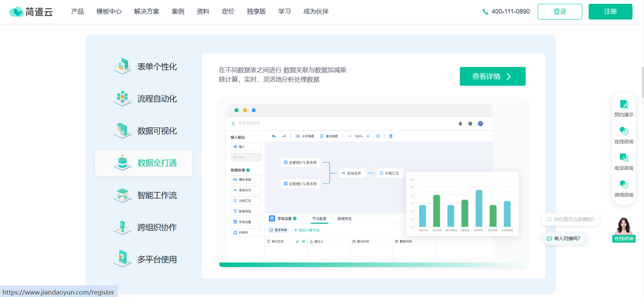
Task: Select the 表单个性化 feature icon
Action: (x=122, y=67)
